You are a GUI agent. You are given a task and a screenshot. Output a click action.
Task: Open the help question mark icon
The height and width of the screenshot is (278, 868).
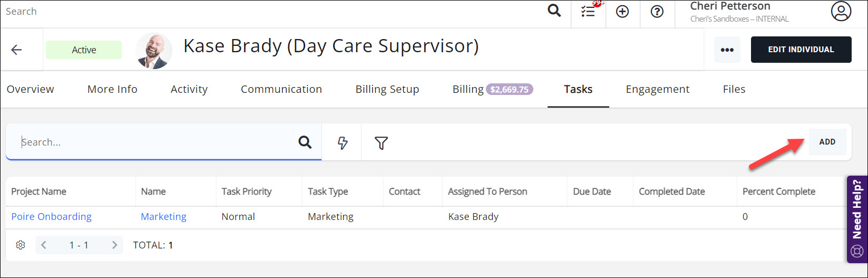[657, 12]
